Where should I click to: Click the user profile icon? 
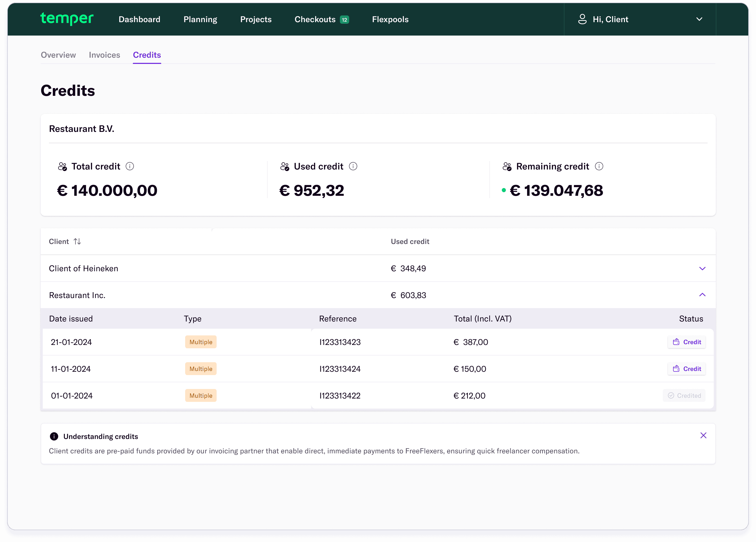pos(582,19)
